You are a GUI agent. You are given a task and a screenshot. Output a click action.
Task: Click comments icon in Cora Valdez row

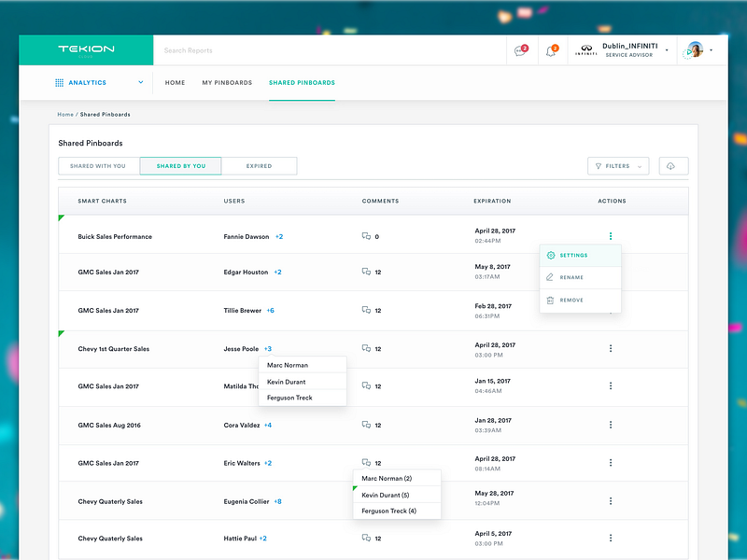click(x=366, y=425)
